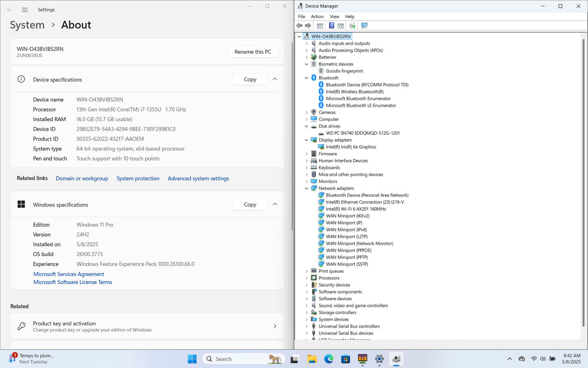Click the Settings page vertical scrollbar
Viewport: 588px width, 368px height.
[292, 136]
